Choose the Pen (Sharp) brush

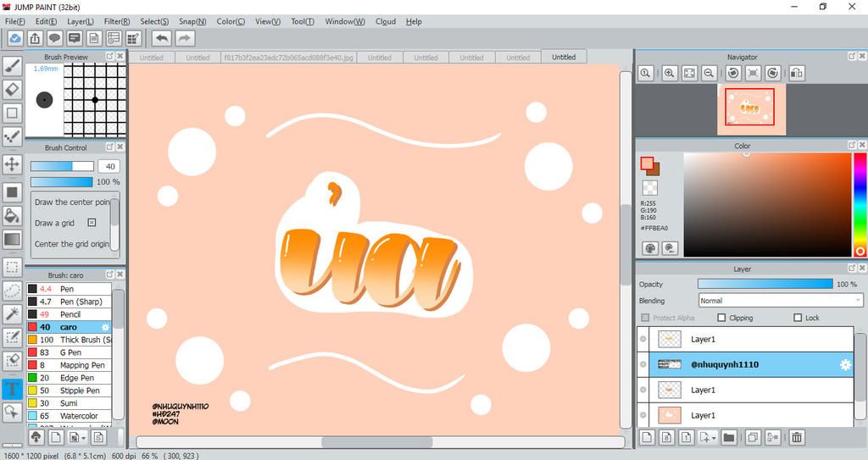70,302
